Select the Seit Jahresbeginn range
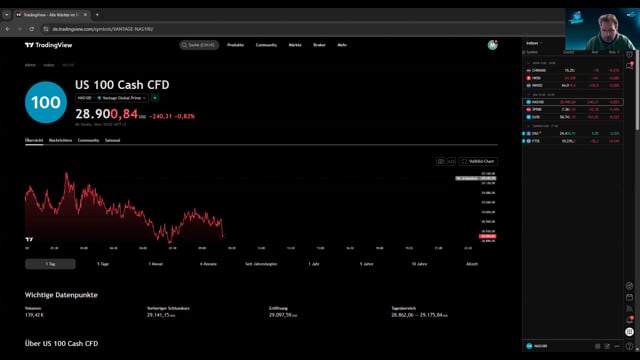The image size is (640, 360). 261,264
